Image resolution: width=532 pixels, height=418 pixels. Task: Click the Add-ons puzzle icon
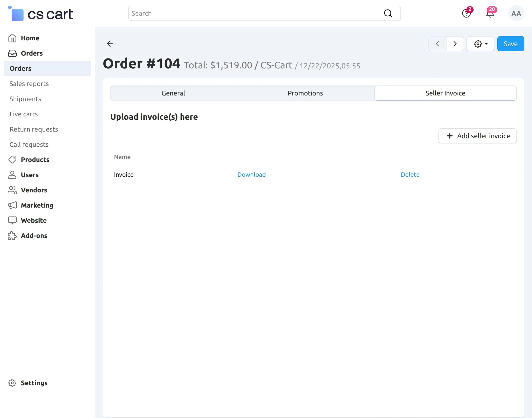12,236
